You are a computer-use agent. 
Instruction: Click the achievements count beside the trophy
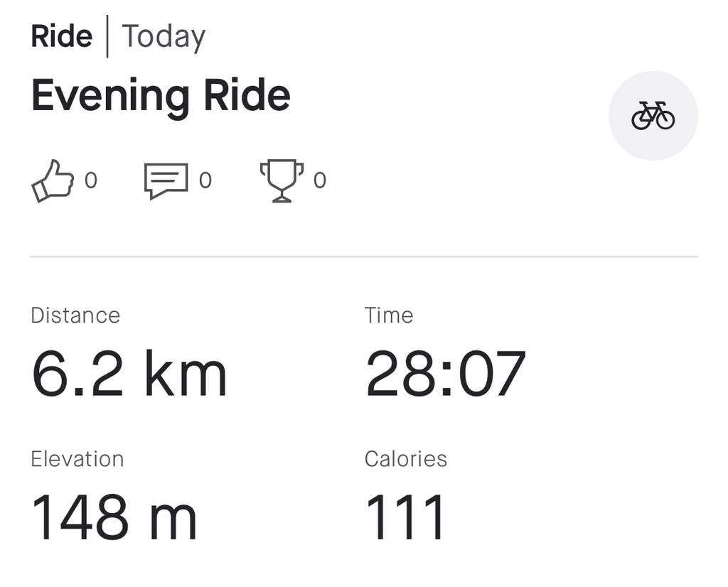tap(319, 181)
